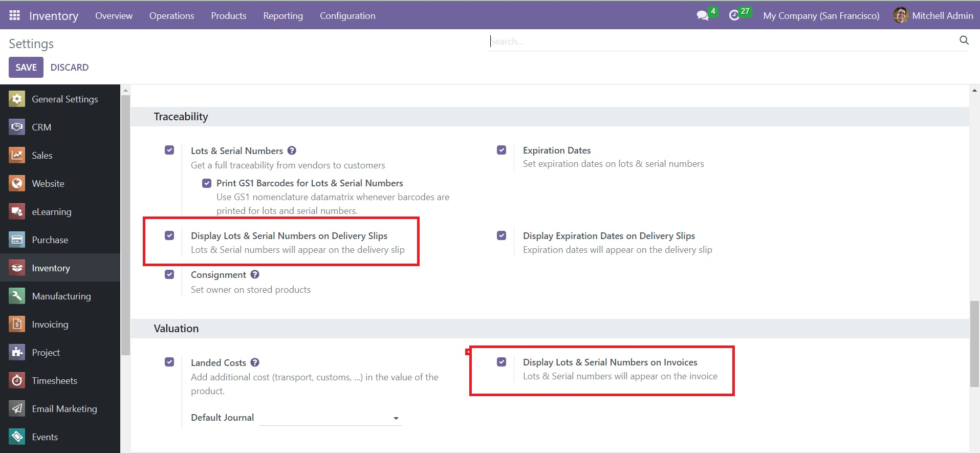The width and height of the screenshot is (980, 453).
Task: Discard the settings changes
Action: pos(70,67)
